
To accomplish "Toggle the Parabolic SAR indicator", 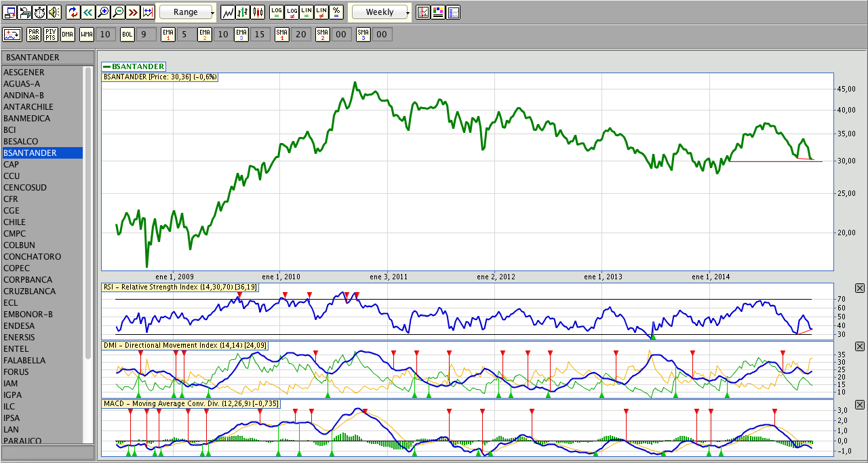I will coord(33,35).
